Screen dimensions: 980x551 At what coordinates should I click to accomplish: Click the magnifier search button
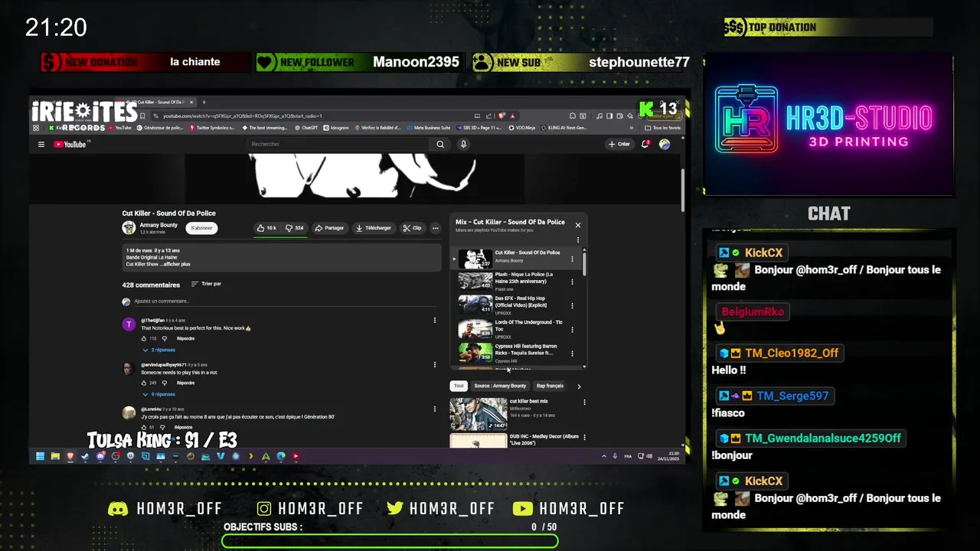click(440, 144)
